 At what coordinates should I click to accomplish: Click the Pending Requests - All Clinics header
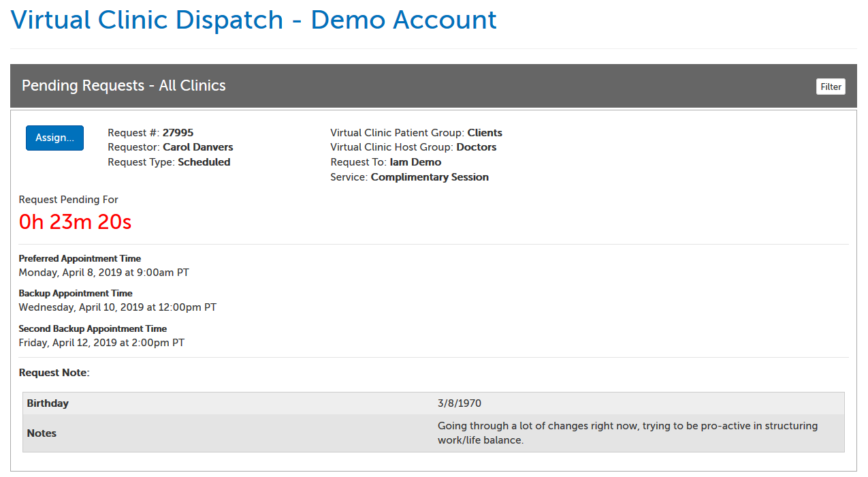point(123,86)
